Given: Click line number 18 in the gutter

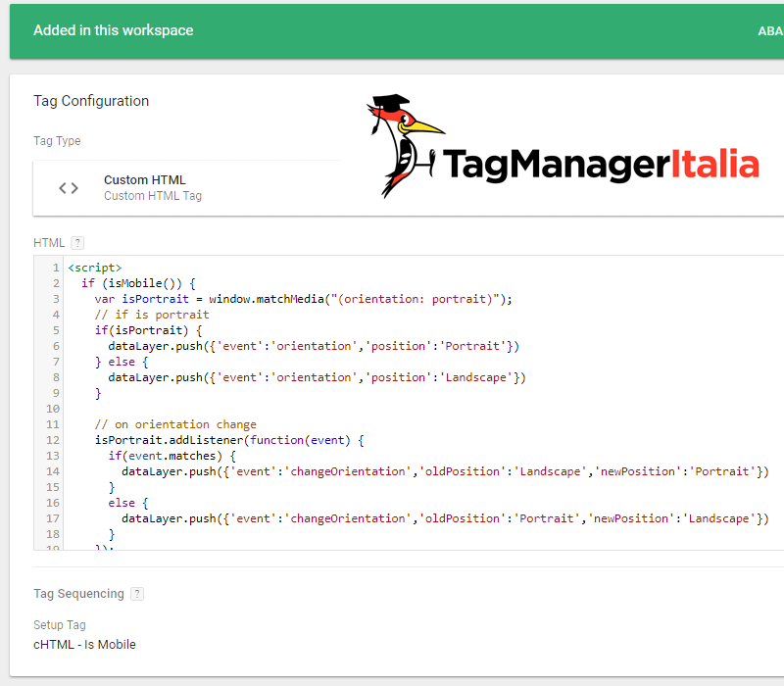Looking at the screenshot, I should [x=53, y=534].
